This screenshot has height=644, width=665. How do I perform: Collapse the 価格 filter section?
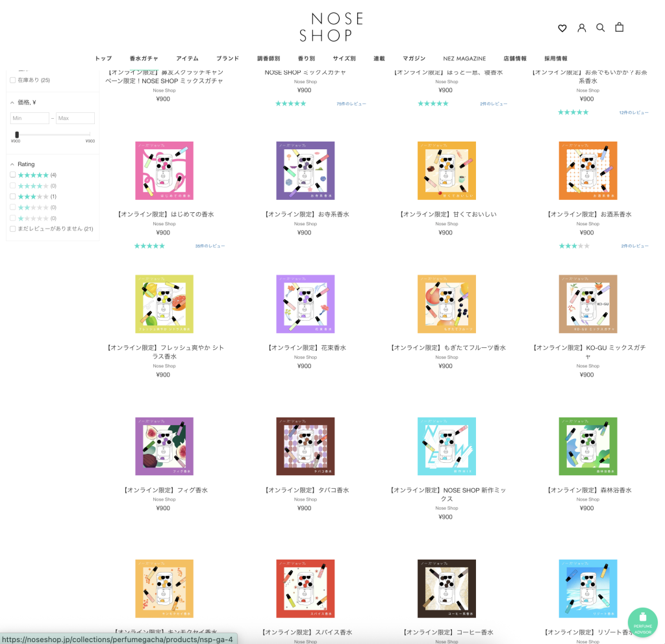click(12, 103)
